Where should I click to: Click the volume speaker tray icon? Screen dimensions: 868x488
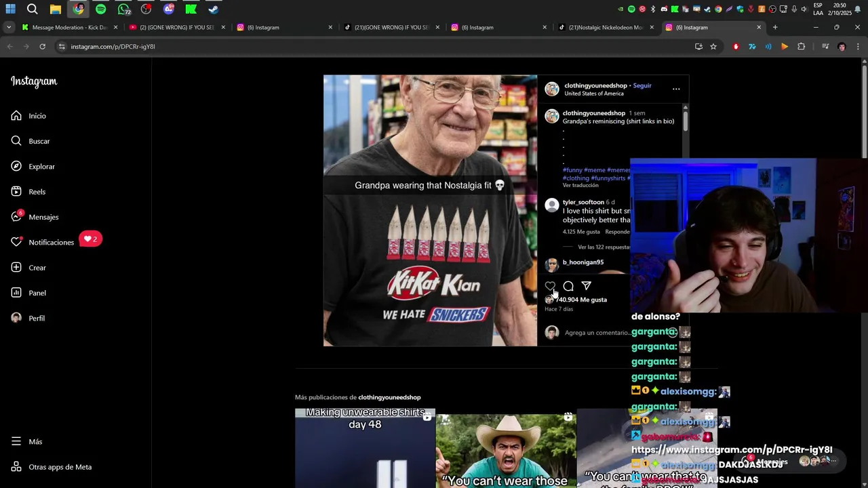click(804, 9)
